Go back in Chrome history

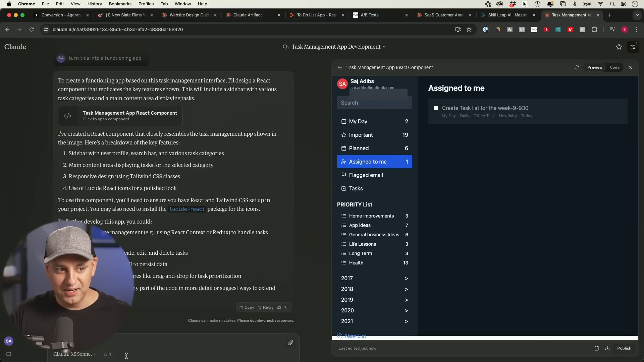[7, 29]
